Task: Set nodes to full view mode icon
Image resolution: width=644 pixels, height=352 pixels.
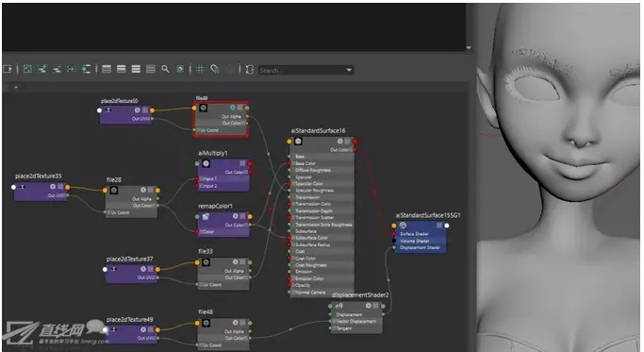Action: click(136, 69)
